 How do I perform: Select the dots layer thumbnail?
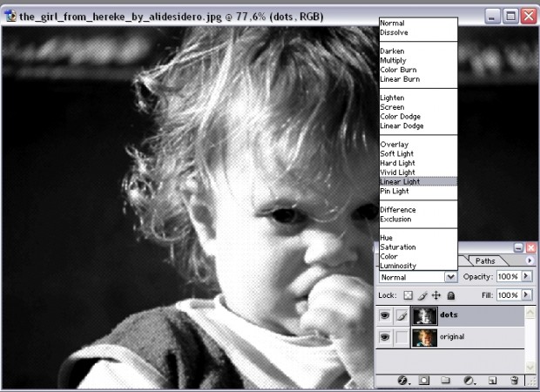[x=425, y=316]
